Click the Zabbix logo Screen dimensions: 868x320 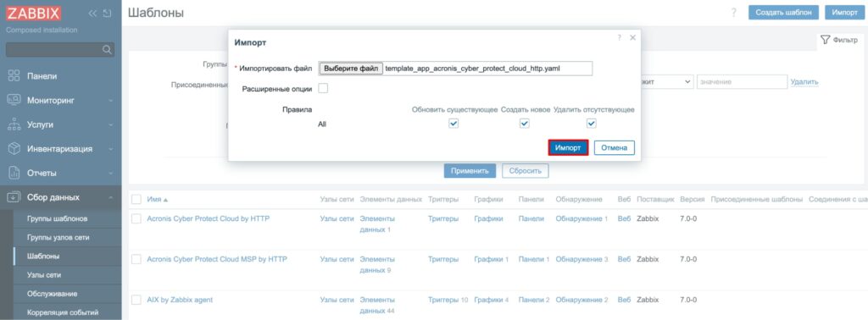pyautogui.click(x=34, y=14)
